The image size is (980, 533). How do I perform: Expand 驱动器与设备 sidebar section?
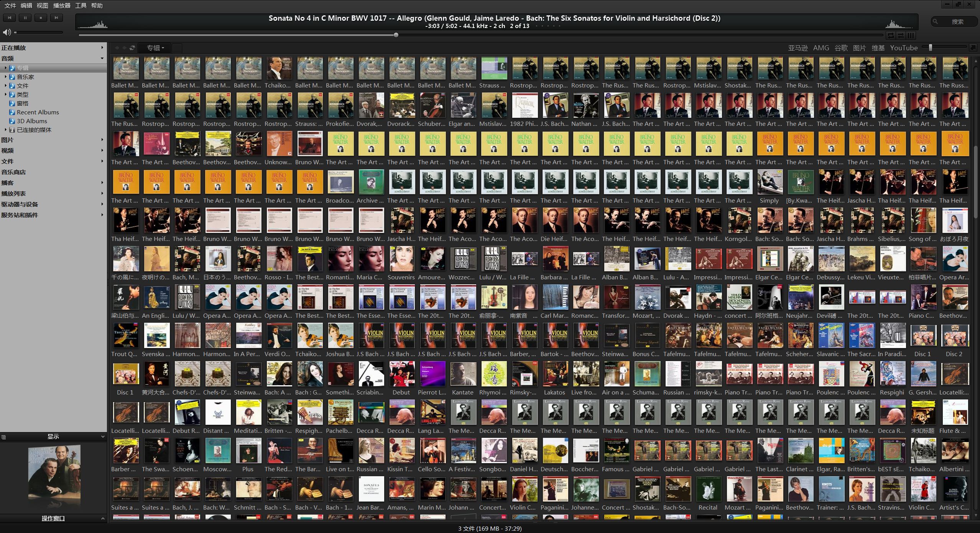[53, 204]
